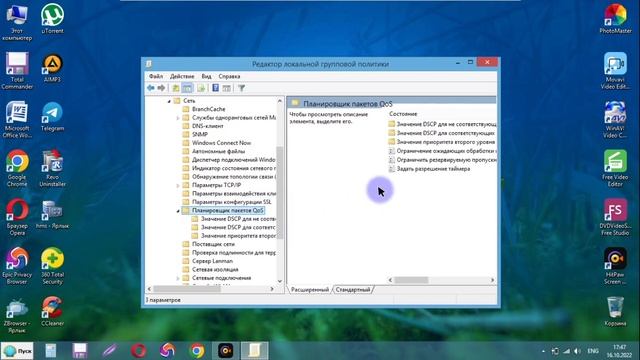Collapse the Сеть tree node
640x360 pixels.
tap(169, 101)
